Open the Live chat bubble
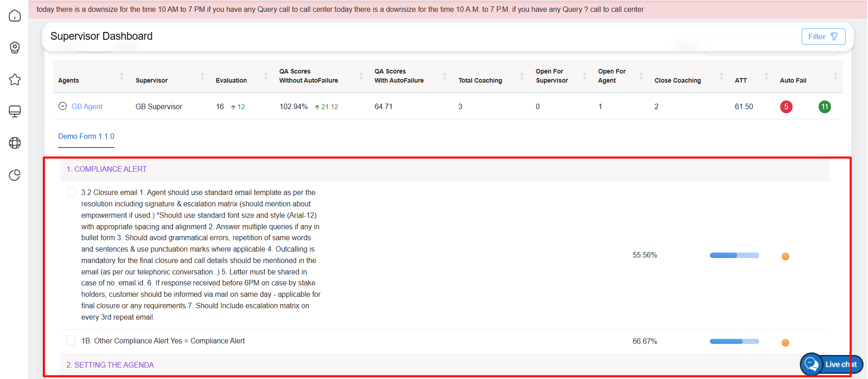 pyautogui.click(x=831, y=364)
